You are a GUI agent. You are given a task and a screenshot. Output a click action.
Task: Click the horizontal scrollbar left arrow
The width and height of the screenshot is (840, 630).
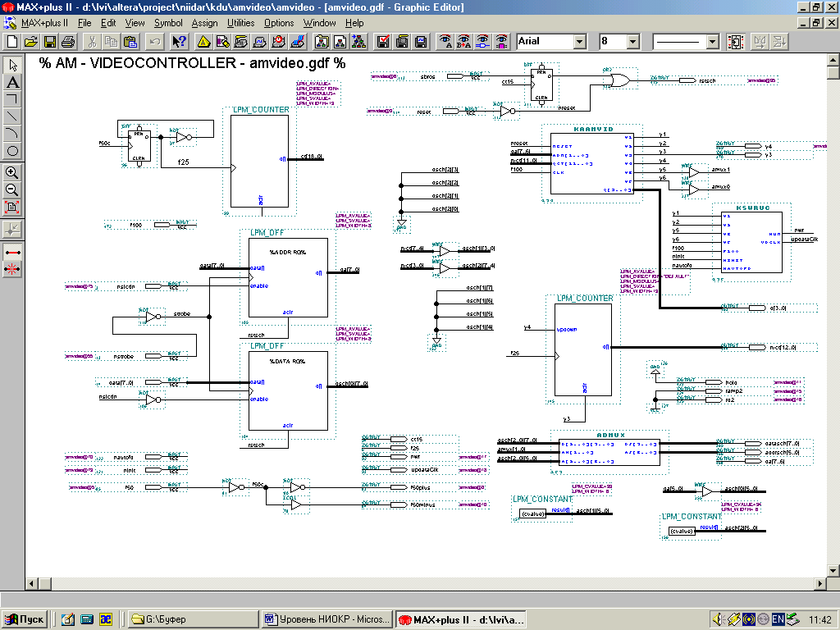pyautogui.click(x=32, y=583)
